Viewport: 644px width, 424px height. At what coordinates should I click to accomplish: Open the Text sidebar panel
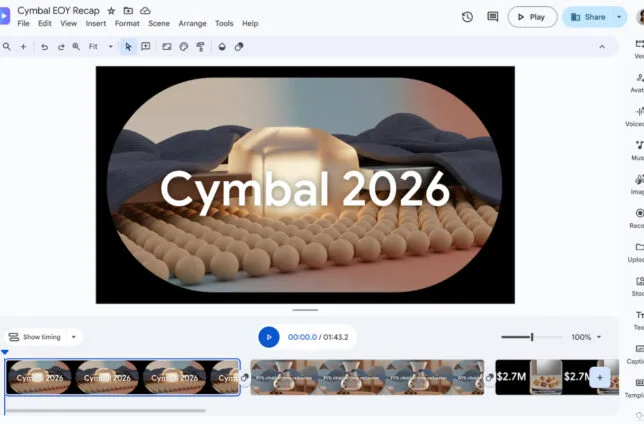click(x=639, y=320)
